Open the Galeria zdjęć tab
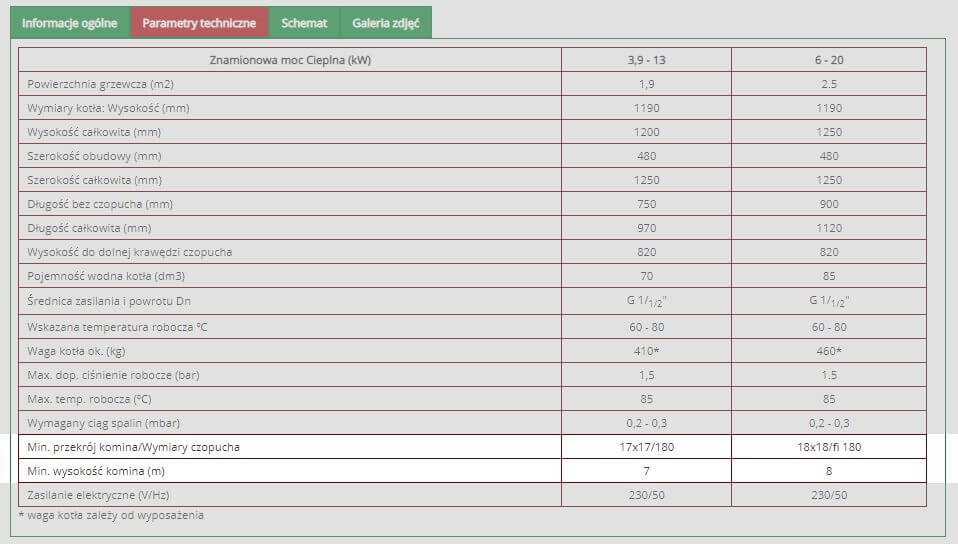The height and width of the screenshot is (544, 958). pos(386,23)
